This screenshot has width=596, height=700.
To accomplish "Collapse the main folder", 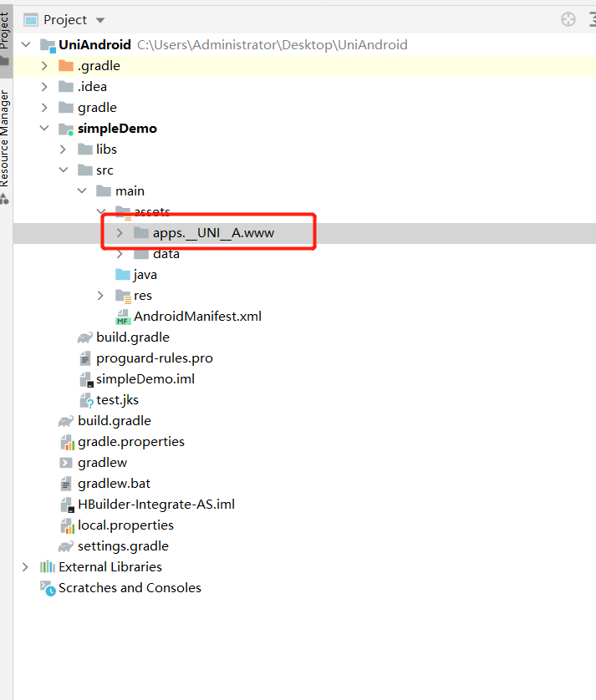I will (x=82, y=190).
